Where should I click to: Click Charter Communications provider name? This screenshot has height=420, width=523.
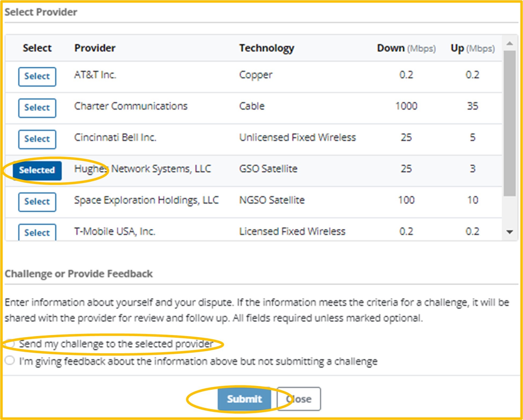[x=131, y=106]
